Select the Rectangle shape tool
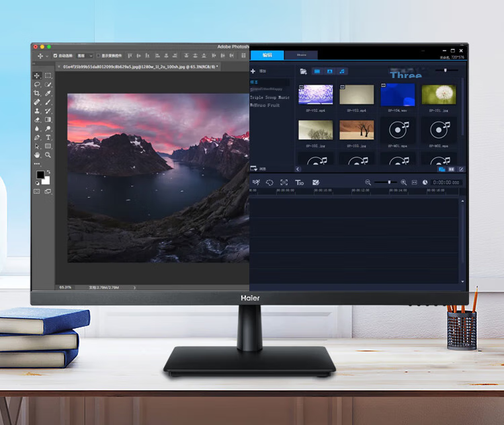This screenshot has width=504, height=425. tap(48, 146)
